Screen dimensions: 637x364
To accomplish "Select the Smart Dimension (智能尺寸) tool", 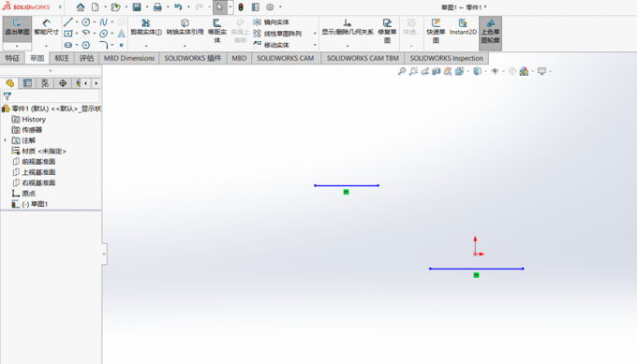I will pyautogui.click(x=46, y=27).
